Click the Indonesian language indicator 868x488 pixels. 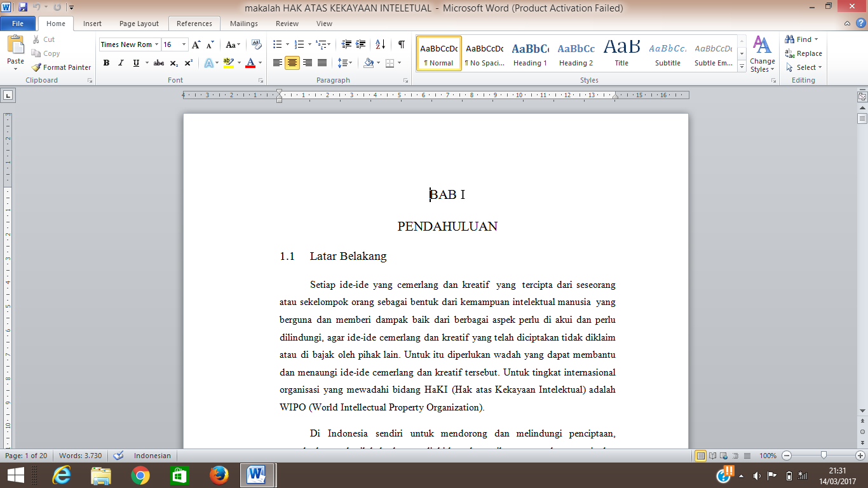coord(152,456)
